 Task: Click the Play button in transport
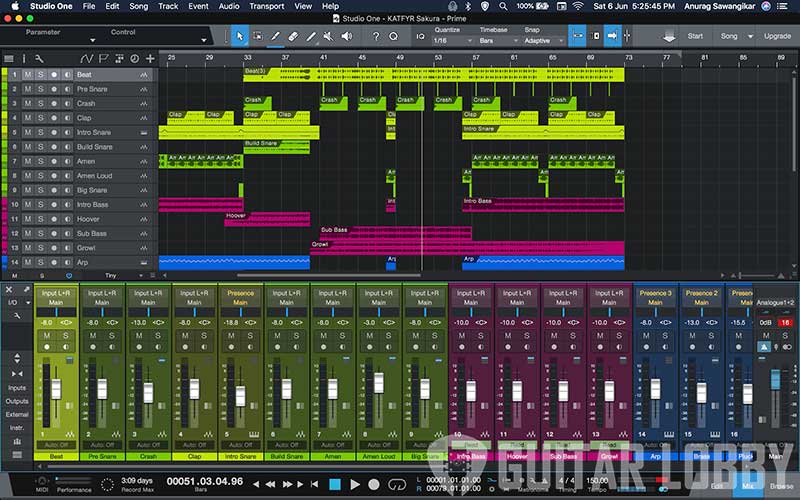[355, 484]
